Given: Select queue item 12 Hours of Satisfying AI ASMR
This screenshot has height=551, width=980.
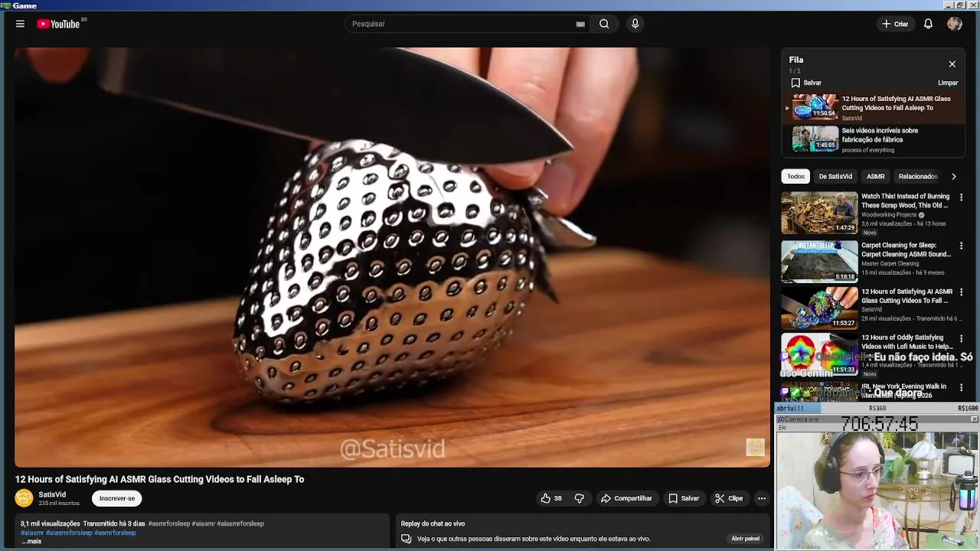Looking at the screenshot, I should 873,107.
